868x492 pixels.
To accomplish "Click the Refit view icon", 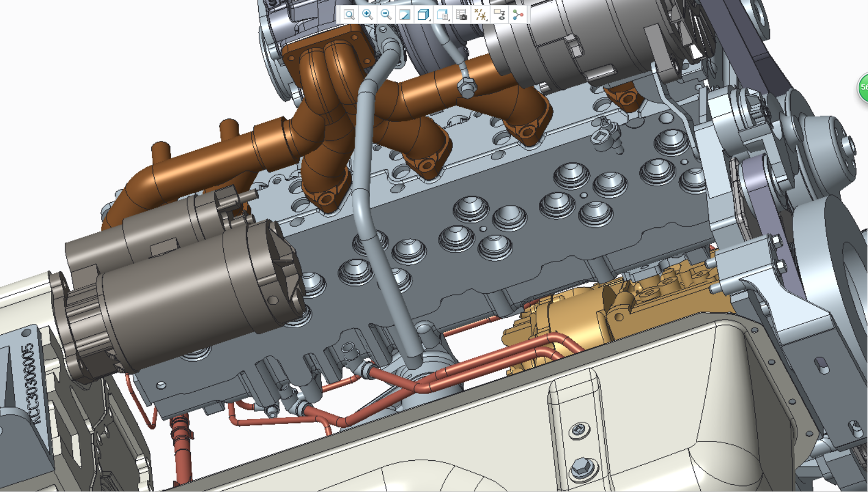I will pyautogui.click(x=349, y=15).
